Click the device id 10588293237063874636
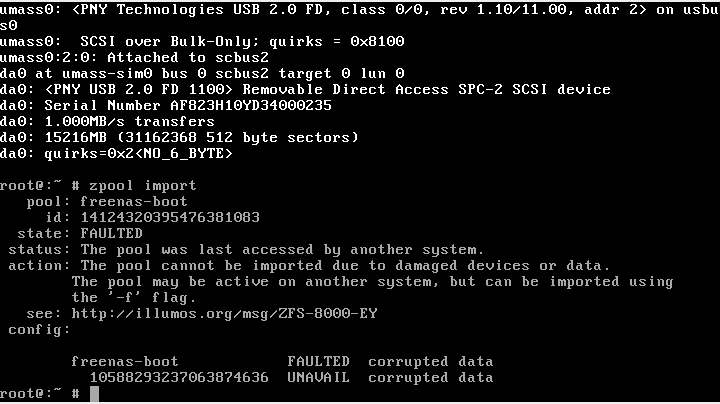 (179, 377)
